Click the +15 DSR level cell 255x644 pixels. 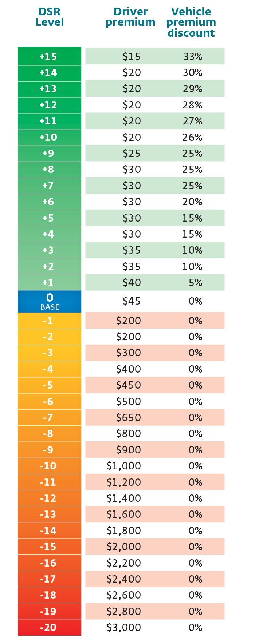coord(50,56)
